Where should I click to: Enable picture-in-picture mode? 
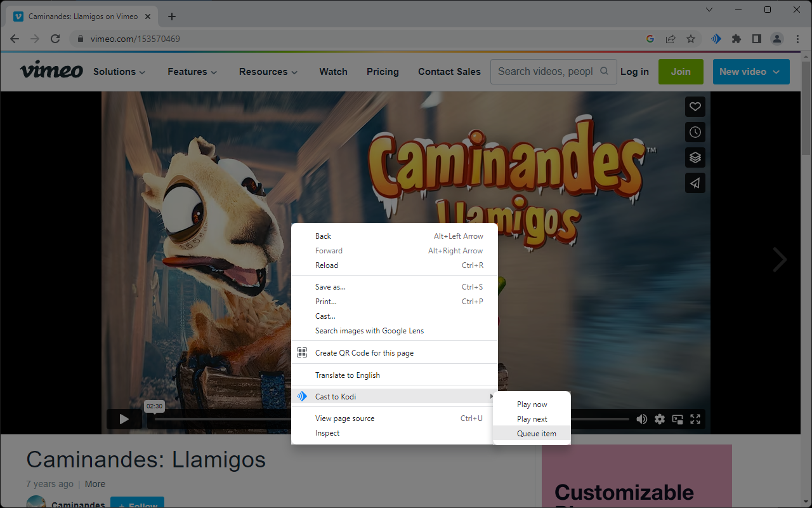(x=678, y=419)
